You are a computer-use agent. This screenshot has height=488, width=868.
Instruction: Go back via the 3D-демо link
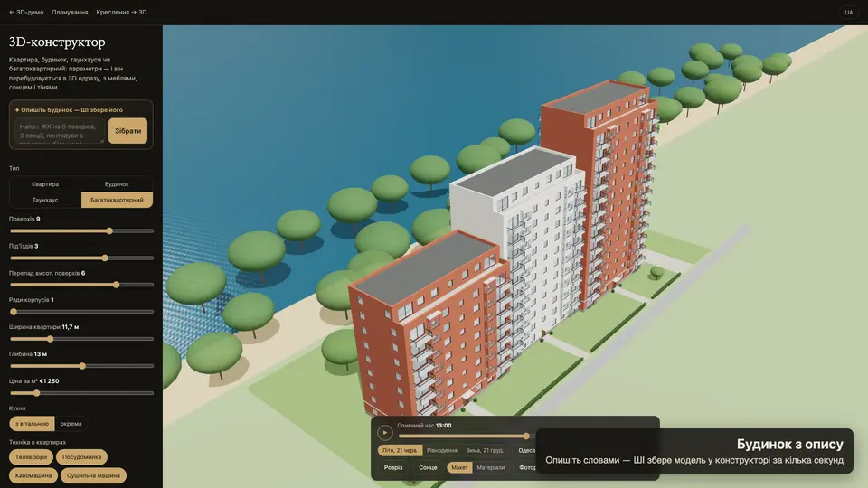(x=26, y=12)
